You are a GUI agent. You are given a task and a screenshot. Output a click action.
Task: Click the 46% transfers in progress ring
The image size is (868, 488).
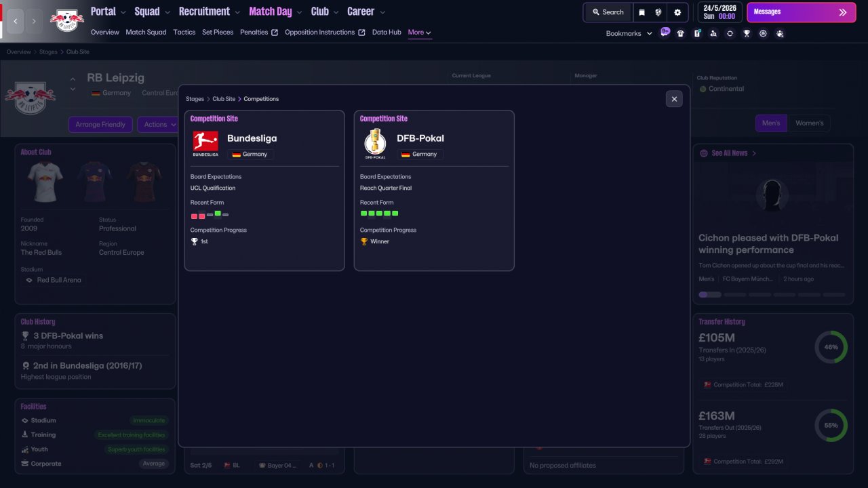point(831,347)
